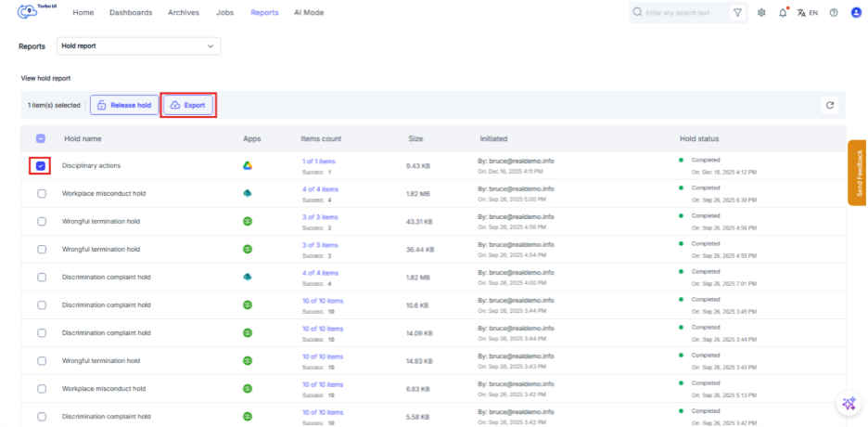
Task: Open the user profile avatar
Action: [856, 13]
